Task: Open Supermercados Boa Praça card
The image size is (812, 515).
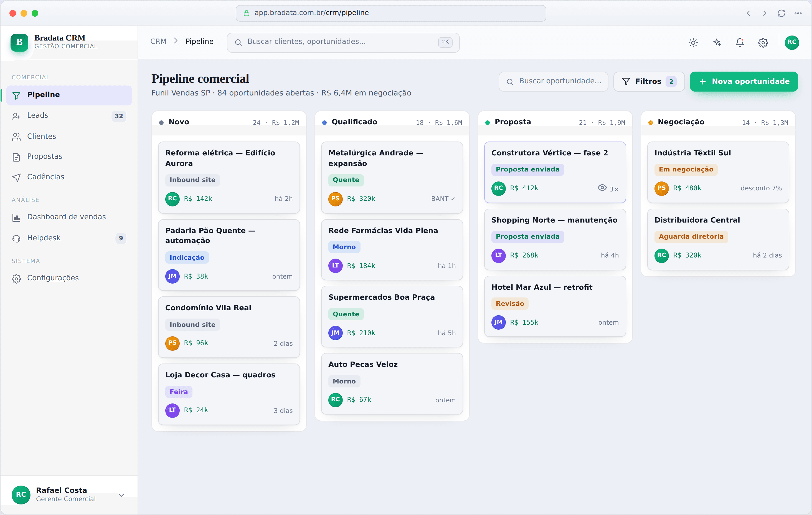Action: 392,317
